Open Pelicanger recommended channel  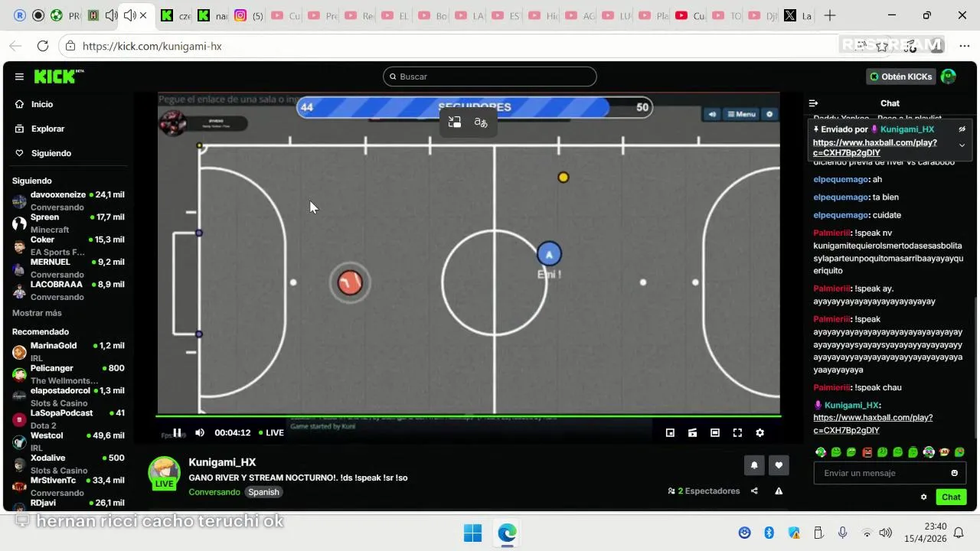69,374
